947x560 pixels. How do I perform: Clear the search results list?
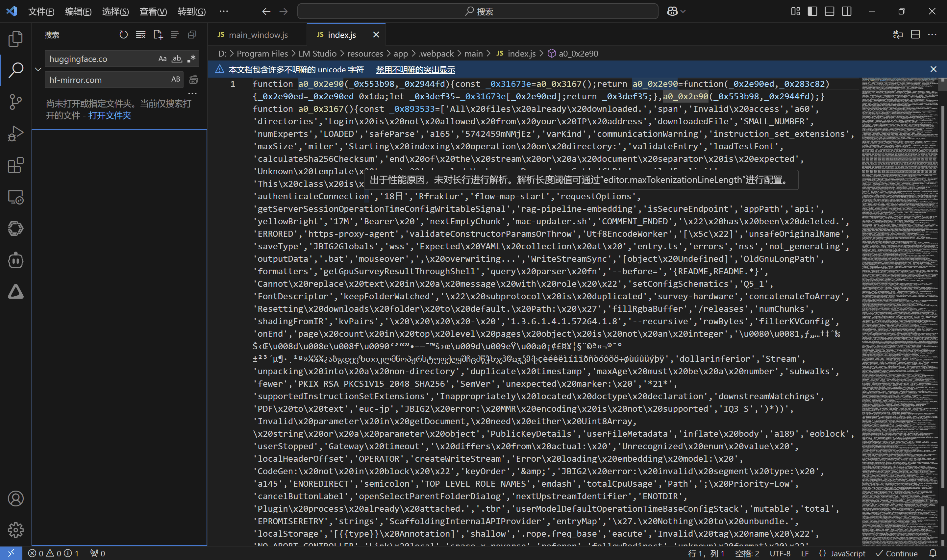[x=141, y=35]
